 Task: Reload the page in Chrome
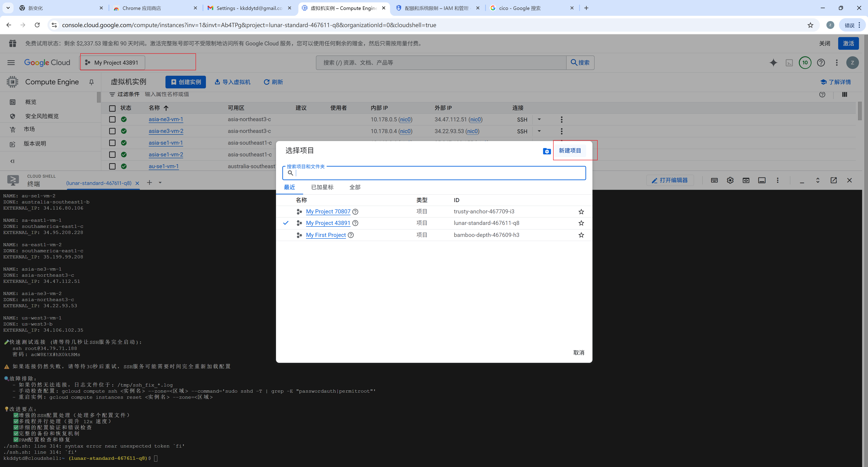(37, 25)
